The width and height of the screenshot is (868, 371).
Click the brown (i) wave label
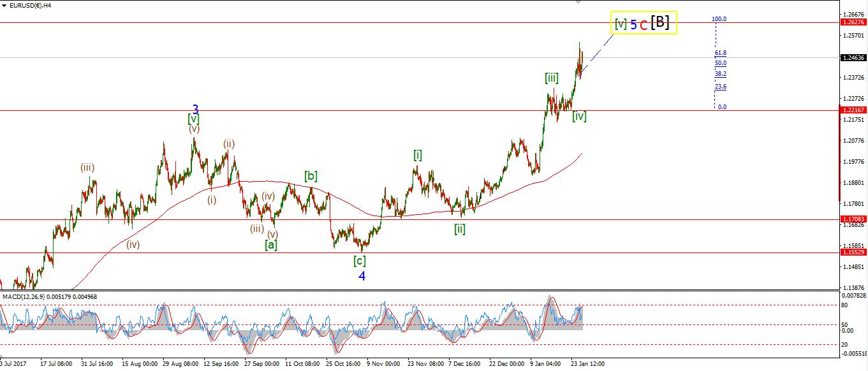point(211,199)
